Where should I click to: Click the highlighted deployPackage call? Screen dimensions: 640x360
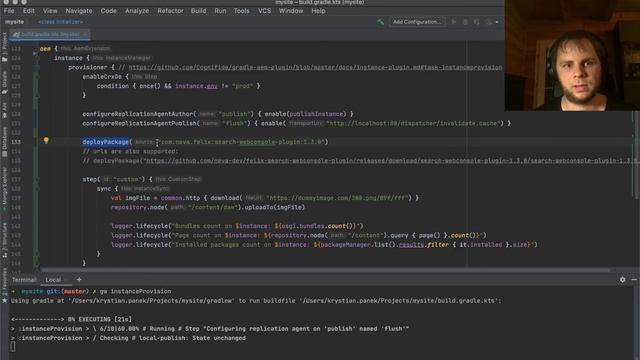pos(106,142)
